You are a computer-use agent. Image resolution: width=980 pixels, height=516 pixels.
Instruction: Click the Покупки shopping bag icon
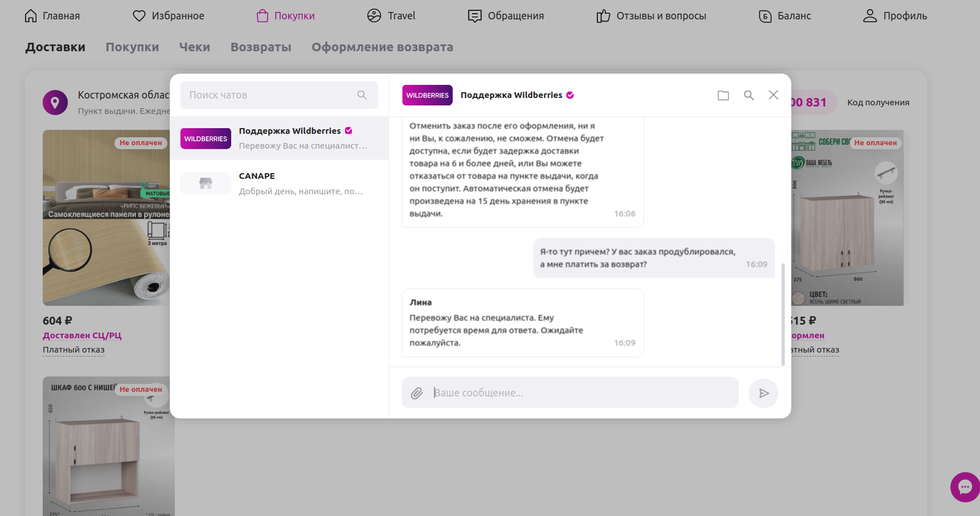[262, 16]
